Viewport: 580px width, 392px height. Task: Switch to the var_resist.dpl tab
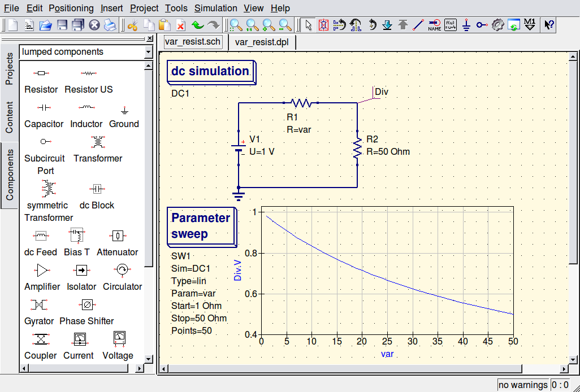click(261, 42)
